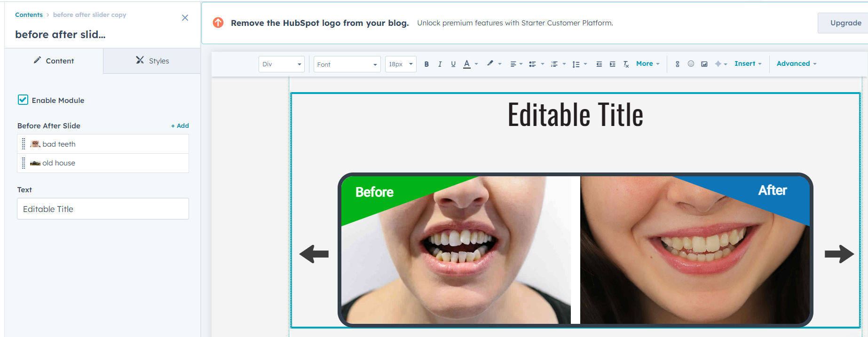
Task: Toggle bold formatting
Action: coord(426,64)
